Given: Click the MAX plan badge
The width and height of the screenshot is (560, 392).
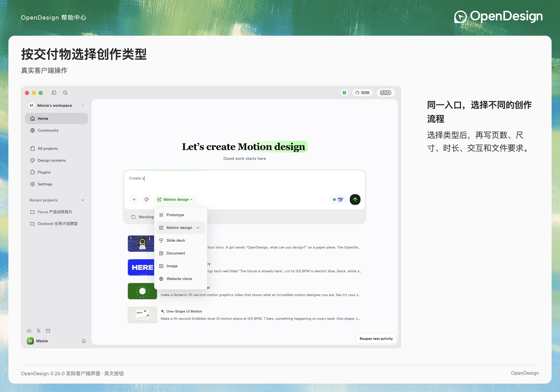Looking at the screenshot, I should (x=386, y=93).
